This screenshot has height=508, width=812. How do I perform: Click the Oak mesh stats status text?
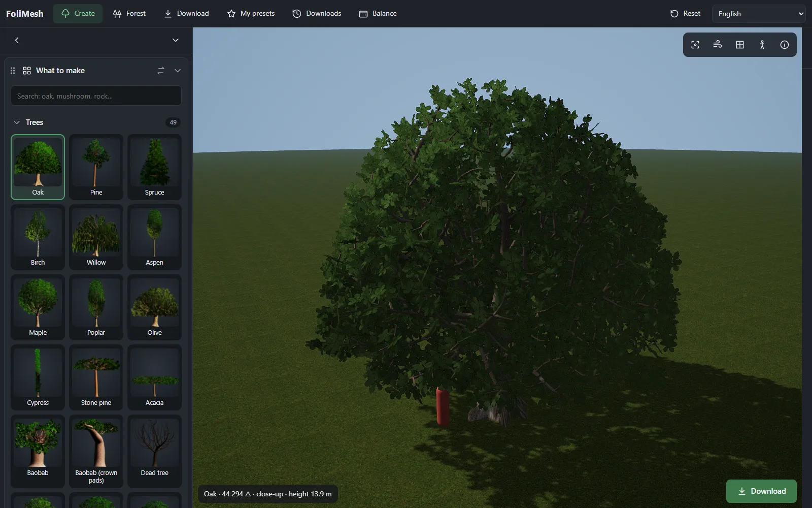pyautogui.click(x=268, y=494)
